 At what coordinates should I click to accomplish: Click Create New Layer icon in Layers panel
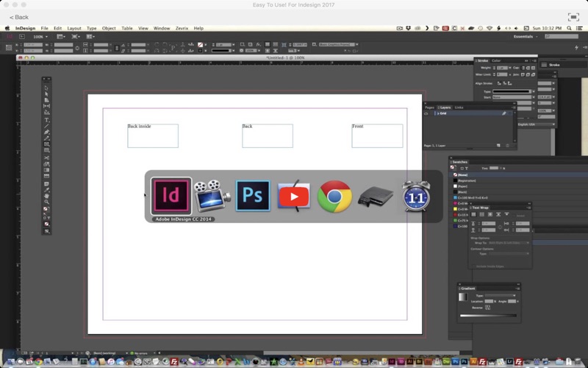pos(498,145)
